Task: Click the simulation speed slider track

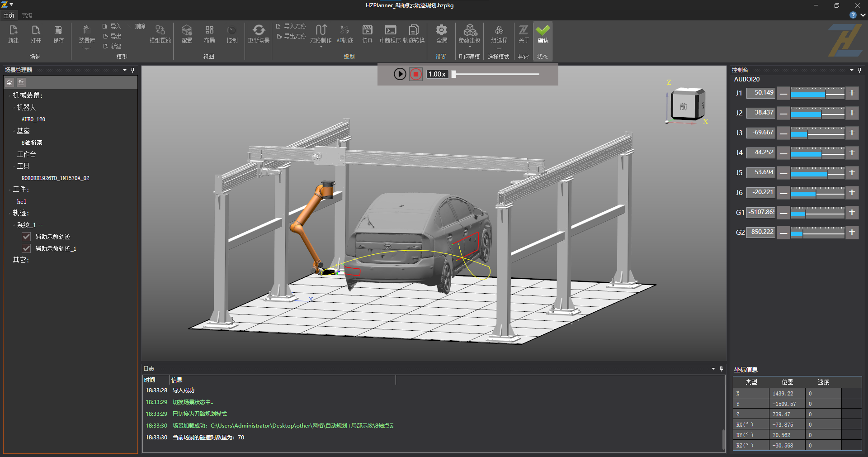Action: pos(497,74)
